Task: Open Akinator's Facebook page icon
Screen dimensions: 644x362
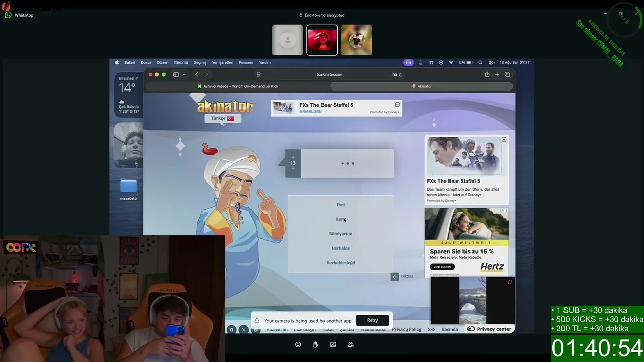Action: (x=231, y=330)
